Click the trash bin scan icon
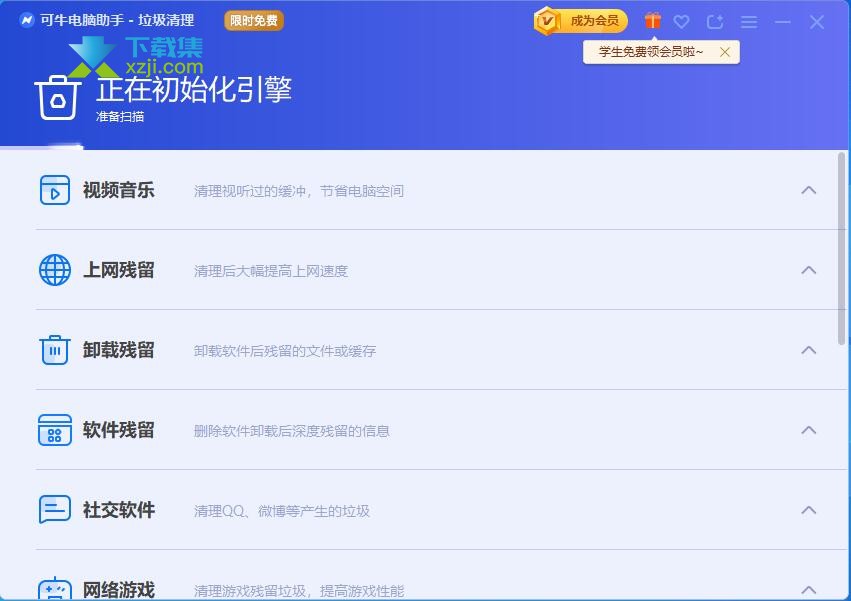851x601 pixels. pyautogui.click(x=58, y=97)
